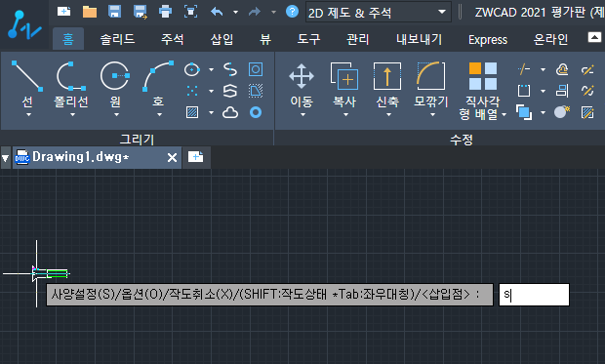Select the 복사 (Copy) tool
605x364 pixels.
click(x=344, y=86)
